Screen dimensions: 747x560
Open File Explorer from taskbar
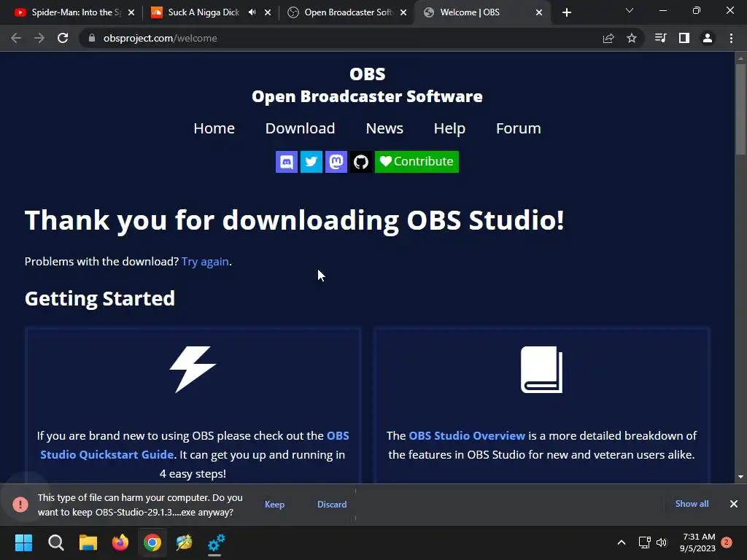point(88,542)
